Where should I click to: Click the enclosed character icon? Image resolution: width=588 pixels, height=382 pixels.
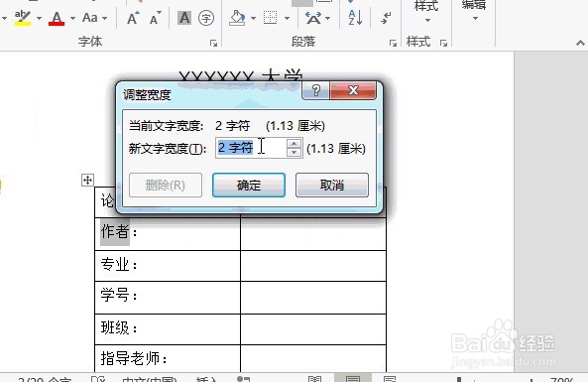tap(206, 18)
